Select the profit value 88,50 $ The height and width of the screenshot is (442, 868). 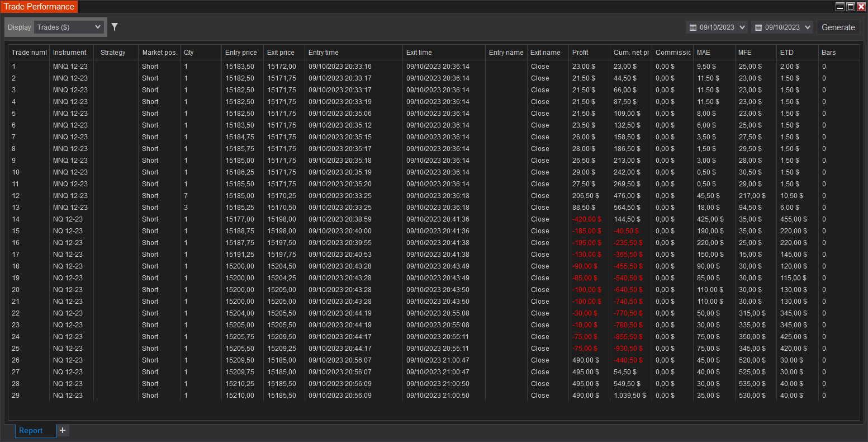(584, 208)
